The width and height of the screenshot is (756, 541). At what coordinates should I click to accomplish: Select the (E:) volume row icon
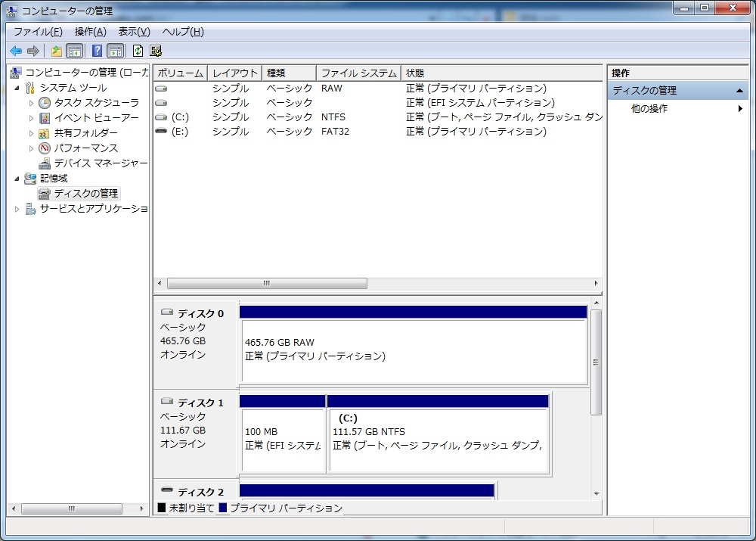(161, 132)
